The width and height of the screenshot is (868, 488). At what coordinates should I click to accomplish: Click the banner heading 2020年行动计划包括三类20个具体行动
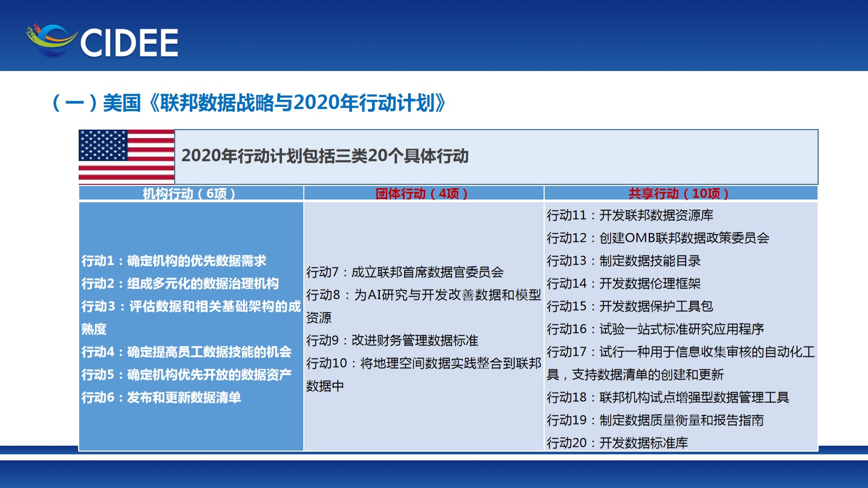pyautogui.click(x=324, y=156)
